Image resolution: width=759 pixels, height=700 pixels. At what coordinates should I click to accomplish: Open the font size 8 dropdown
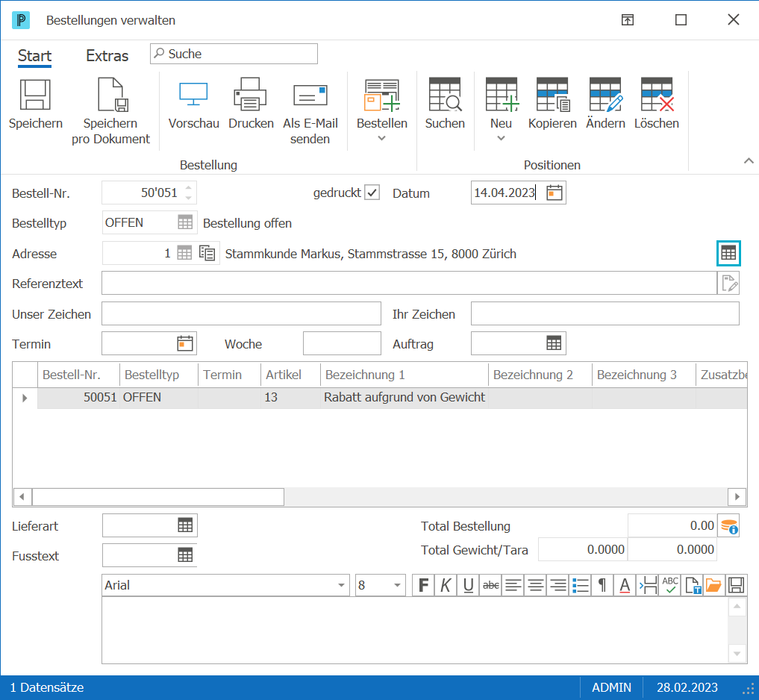[397, 585]
